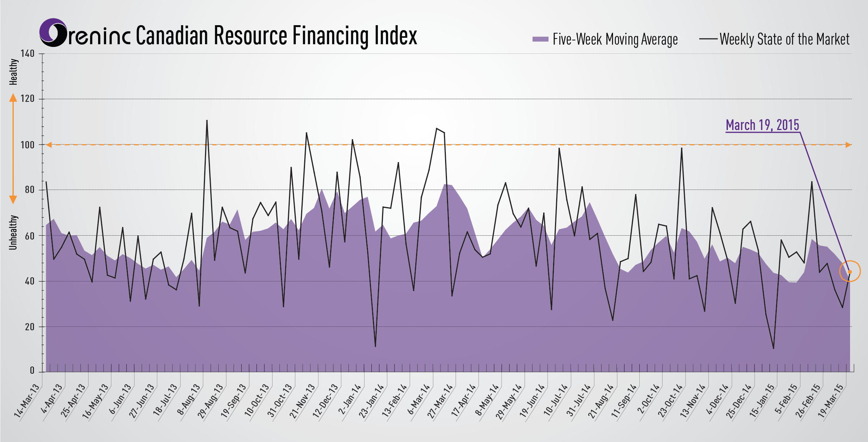This screenshot has width=868, height=442.
Task: Click the 'Five-Week Moving Average' legend label
Action: 615,39
